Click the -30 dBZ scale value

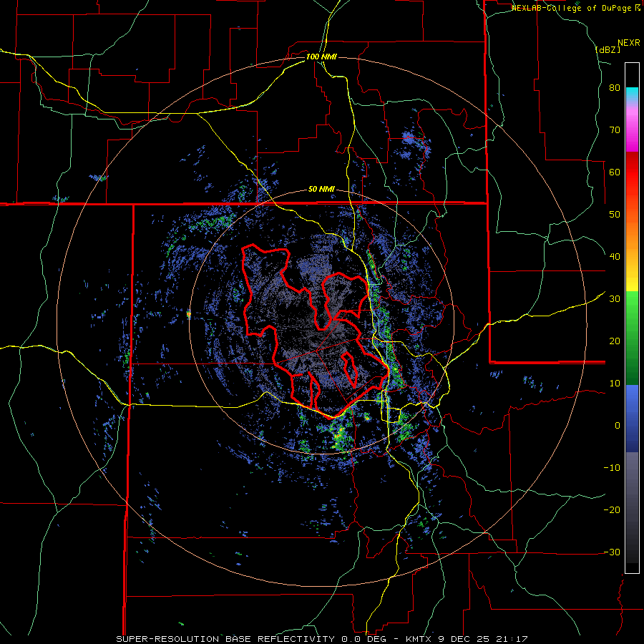pyautogui.click(x=612, y=552)
